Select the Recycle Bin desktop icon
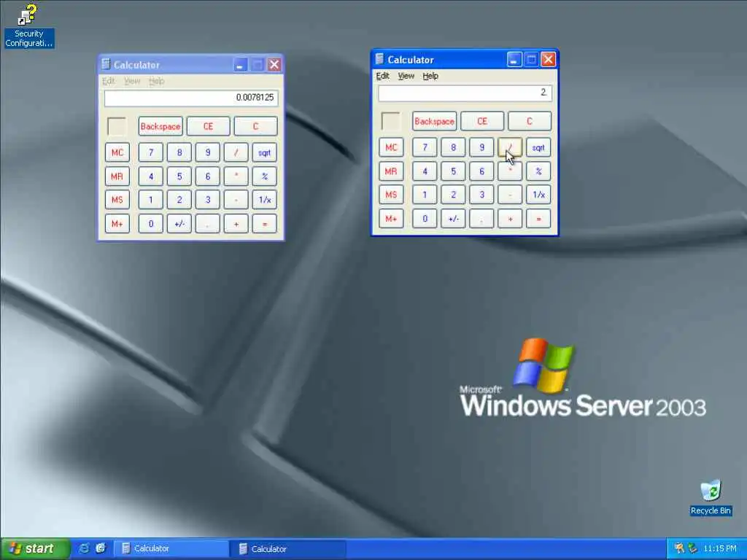 (711, 497)
